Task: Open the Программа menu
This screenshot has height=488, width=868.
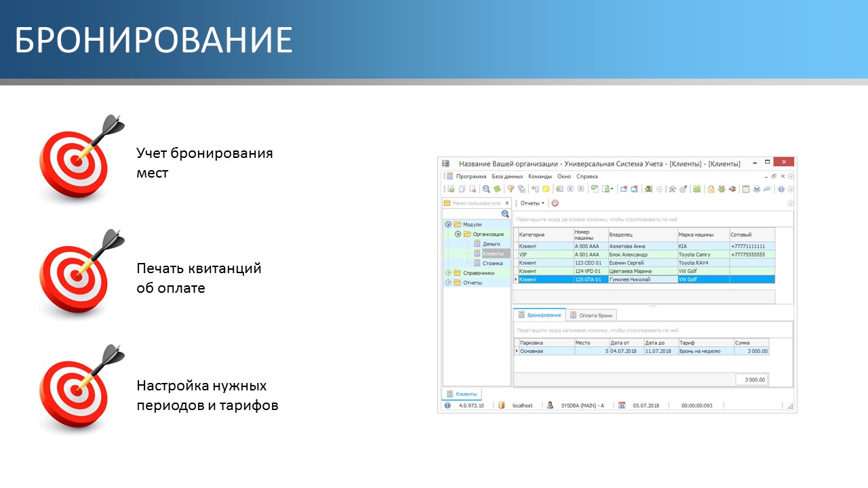Action: tap(471, 176)
